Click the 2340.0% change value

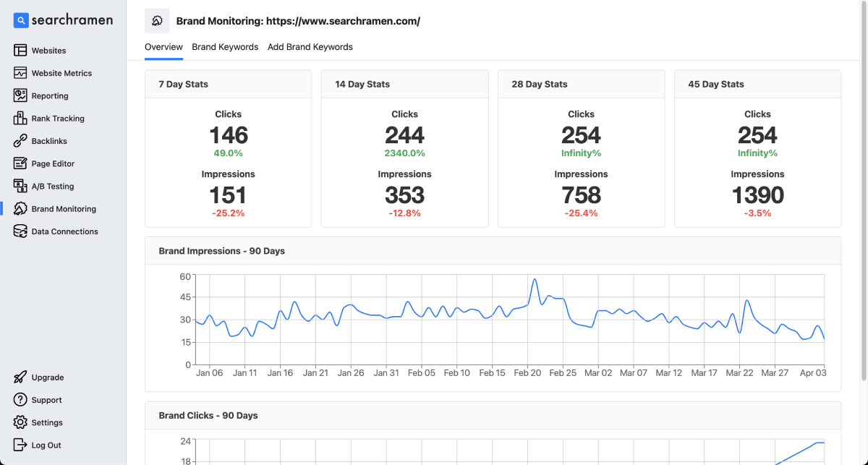pos(405,153)
